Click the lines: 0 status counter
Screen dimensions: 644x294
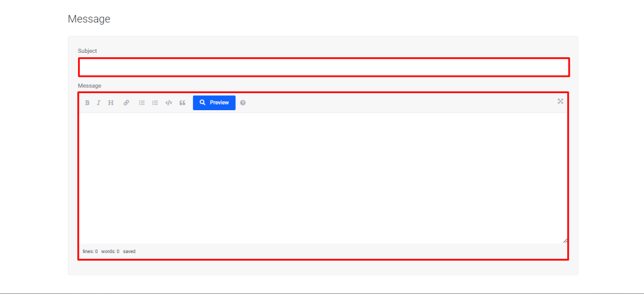click(x=90, y=251)
